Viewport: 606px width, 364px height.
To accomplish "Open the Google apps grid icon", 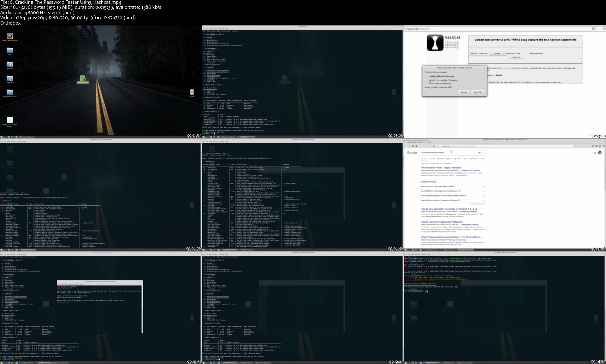I will point(595,153).
